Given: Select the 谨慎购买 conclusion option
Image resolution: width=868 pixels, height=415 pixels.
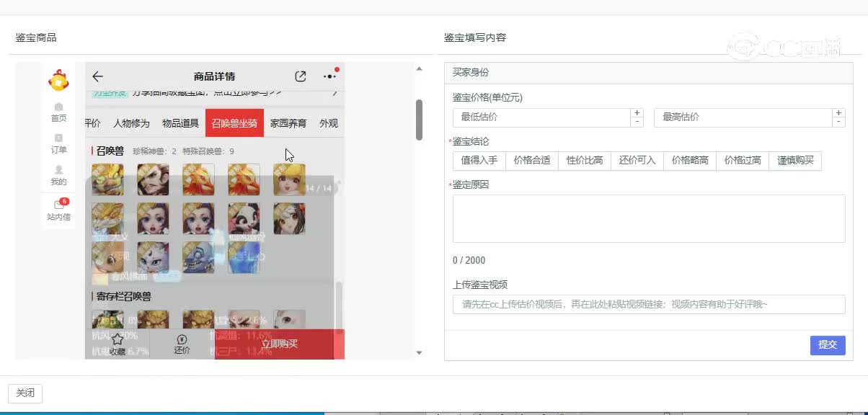Looking at the screenshot, I should 794,161.
